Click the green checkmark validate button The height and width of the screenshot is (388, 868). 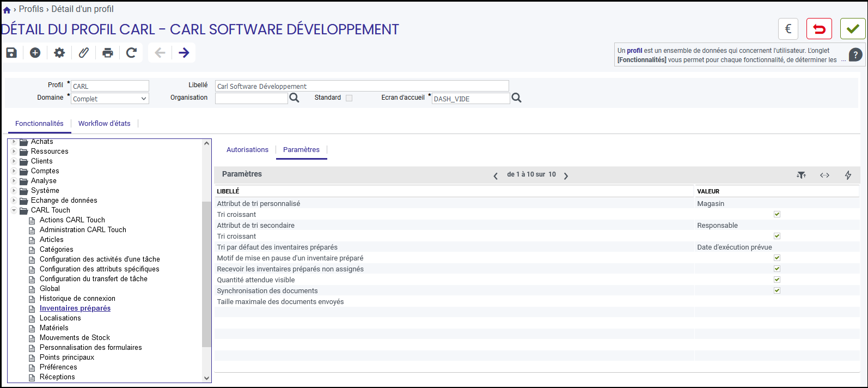point(853,29)
